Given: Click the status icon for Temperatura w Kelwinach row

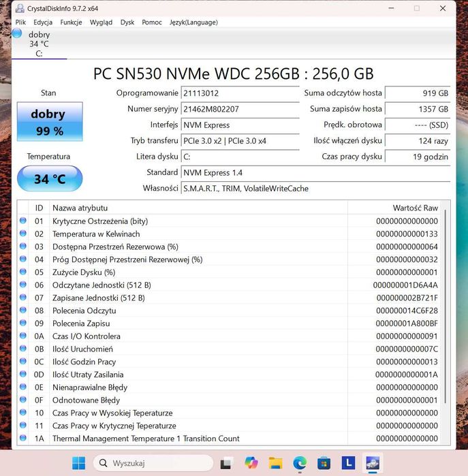Looking at the screenshot, I should (x=23, y=234).
